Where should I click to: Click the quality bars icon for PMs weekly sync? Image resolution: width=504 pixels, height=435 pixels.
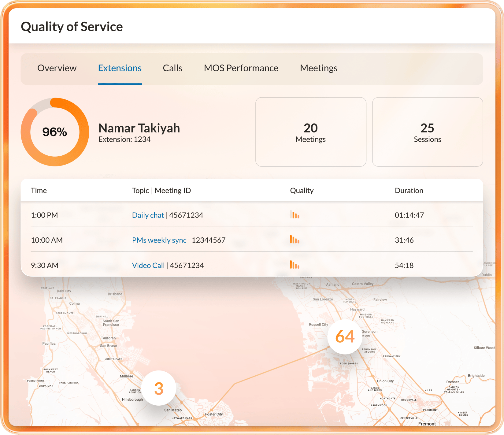tap(295, 240)
